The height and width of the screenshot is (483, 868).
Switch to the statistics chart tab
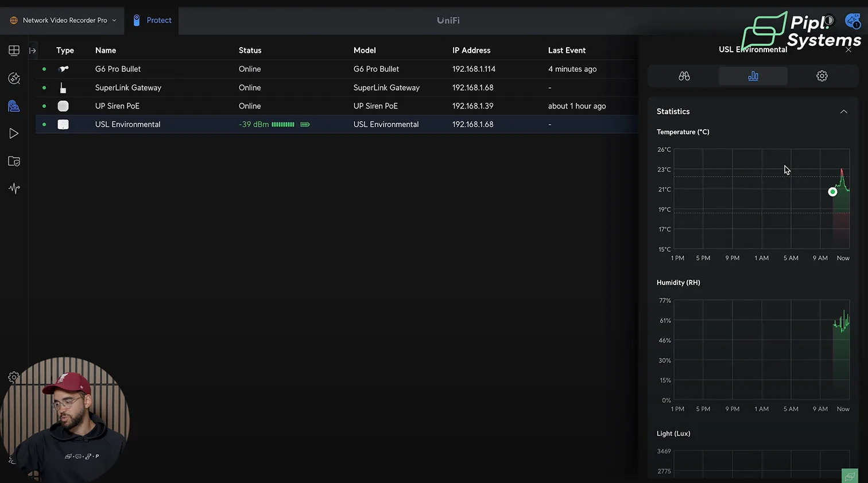(x=753, y=76)
